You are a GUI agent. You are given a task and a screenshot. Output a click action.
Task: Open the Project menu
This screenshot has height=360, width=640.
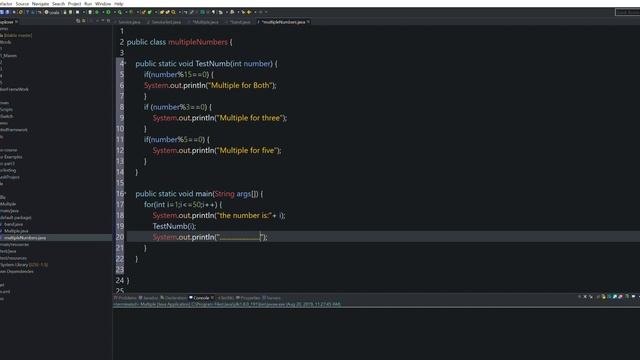(x=74, y=3)
